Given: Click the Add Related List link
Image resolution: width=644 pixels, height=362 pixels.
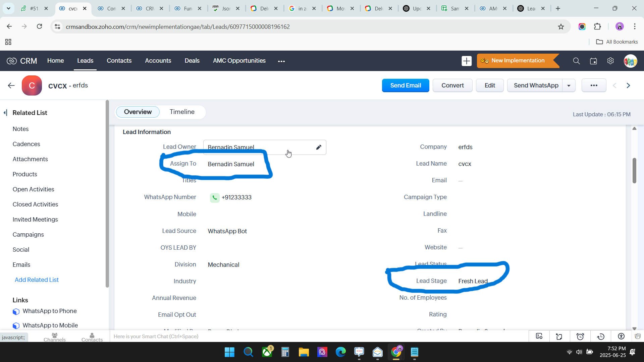Looking at the screenshot, I should pyautogui.click(x=37, y=280).
